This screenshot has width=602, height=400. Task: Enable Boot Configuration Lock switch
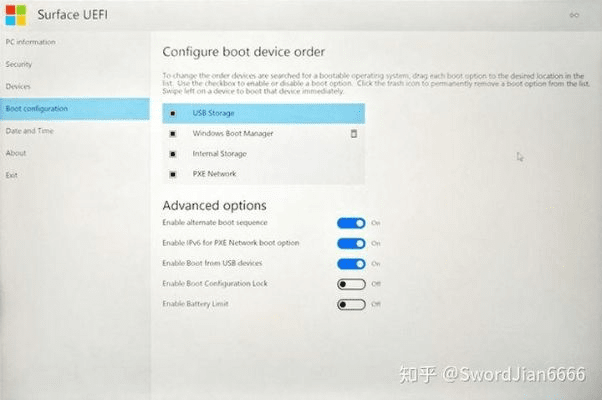tap(351, 284)
